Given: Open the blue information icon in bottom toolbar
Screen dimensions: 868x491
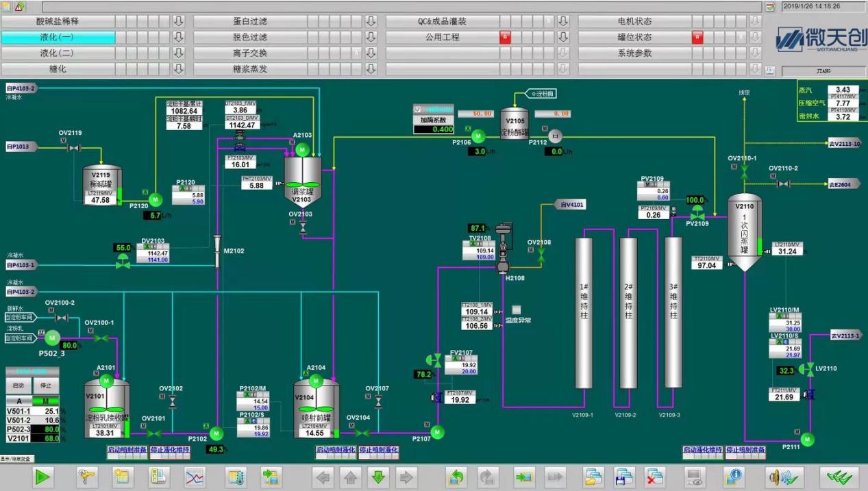Looking at the screenshot, I should (734, 477).
